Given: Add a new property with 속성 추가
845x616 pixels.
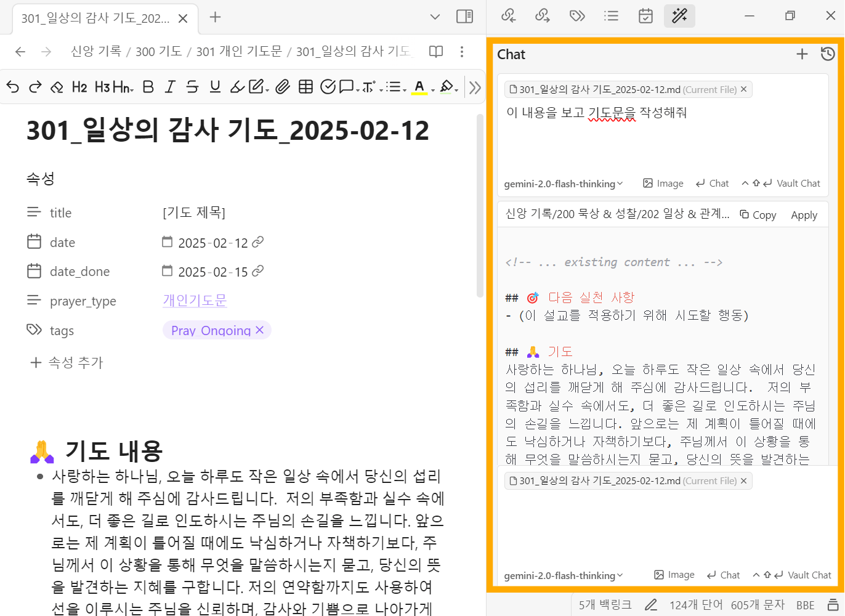Looking at the screenshot, I should click(67, 363).
